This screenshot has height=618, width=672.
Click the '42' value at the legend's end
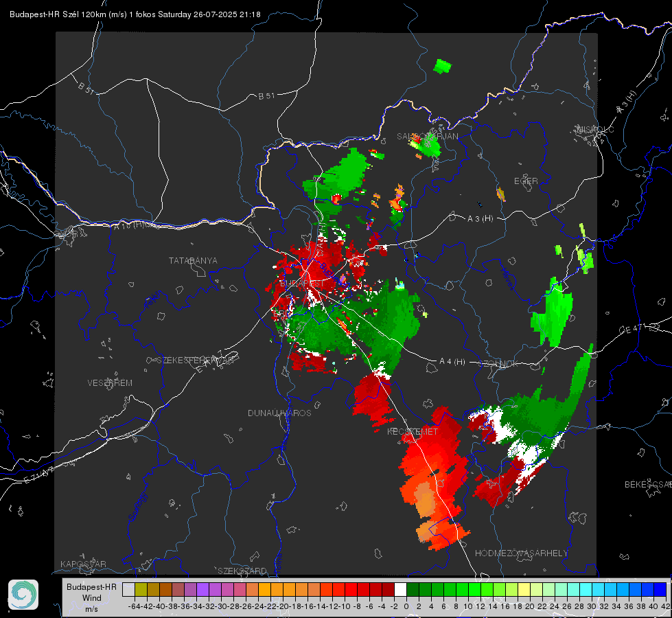665,606
